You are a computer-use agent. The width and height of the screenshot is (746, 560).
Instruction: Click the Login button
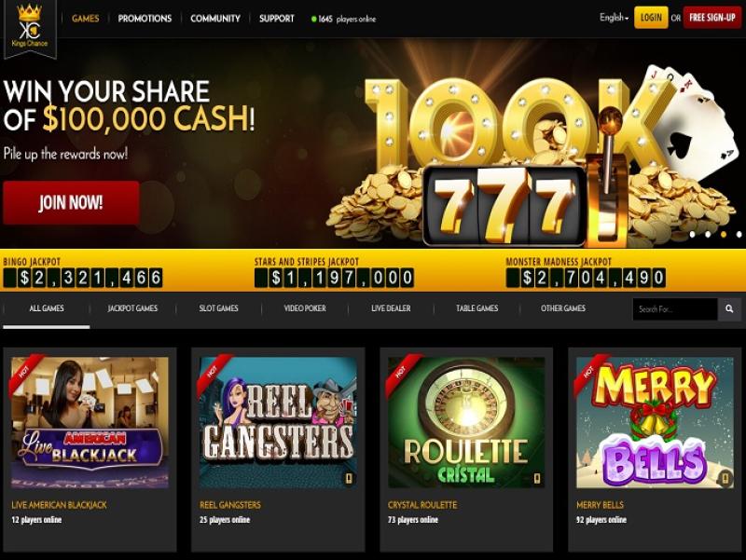[651, 18]
